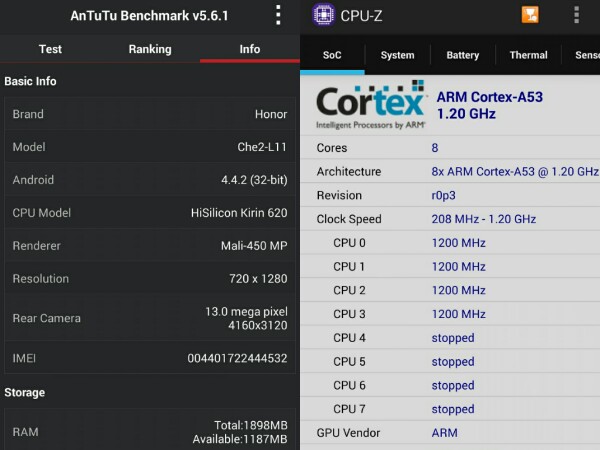Tap the Storage section header
The height and width of the screenshot is (450, 600).
pos(24,393)
